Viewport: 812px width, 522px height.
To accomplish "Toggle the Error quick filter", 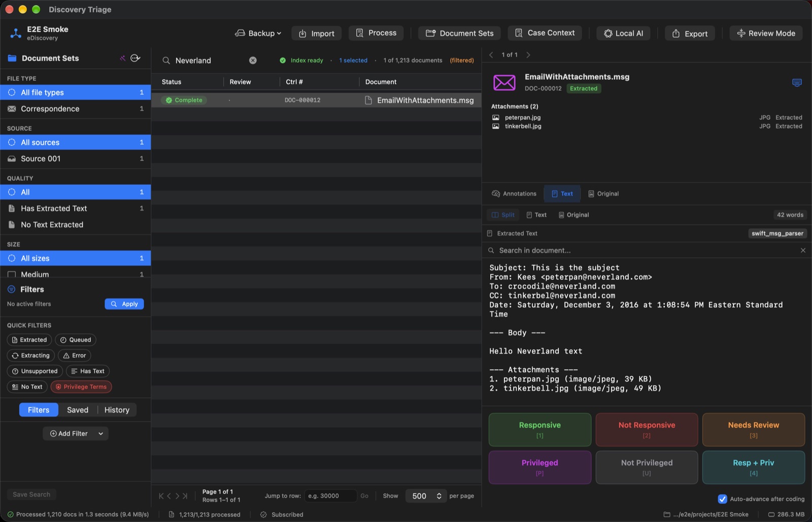I will pos(74,355).
